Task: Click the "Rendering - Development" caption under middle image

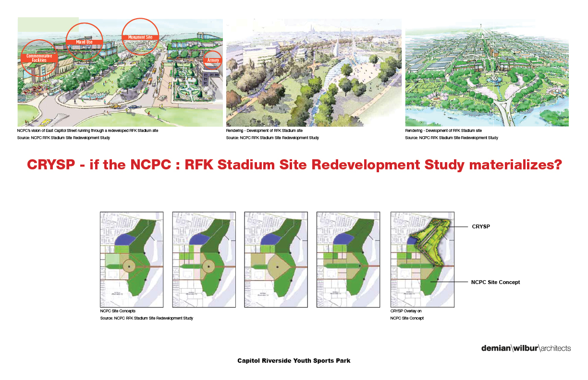Action: coord(264,131)
